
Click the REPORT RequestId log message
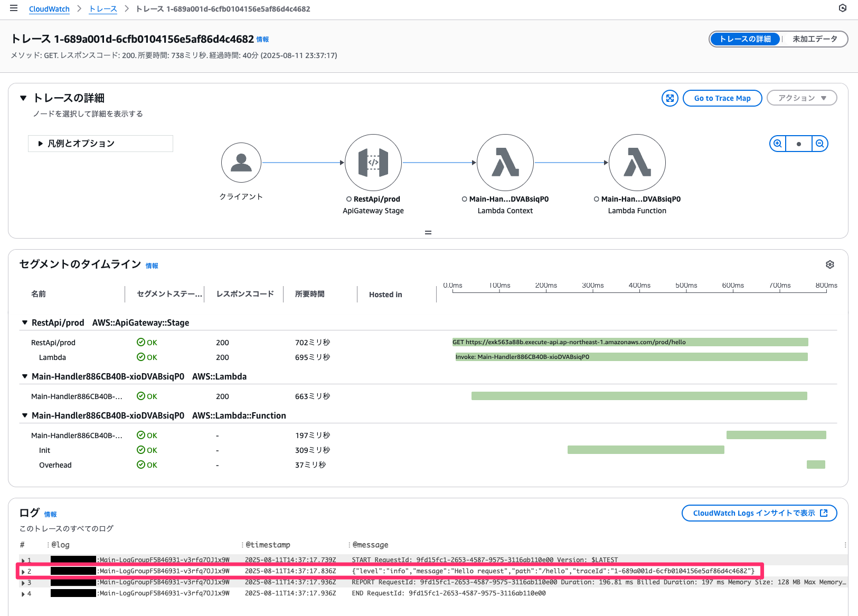coord(599,582)
